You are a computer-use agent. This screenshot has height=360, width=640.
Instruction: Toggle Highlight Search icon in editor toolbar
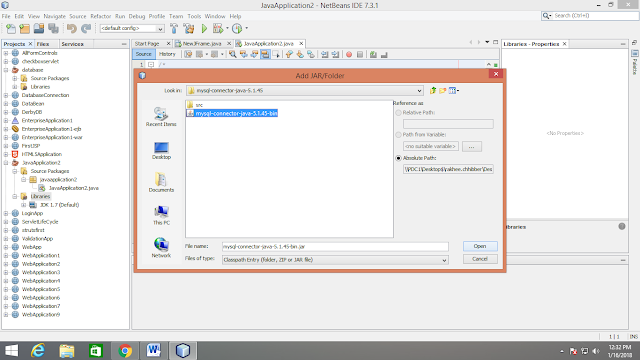click(x=265, y=54)
